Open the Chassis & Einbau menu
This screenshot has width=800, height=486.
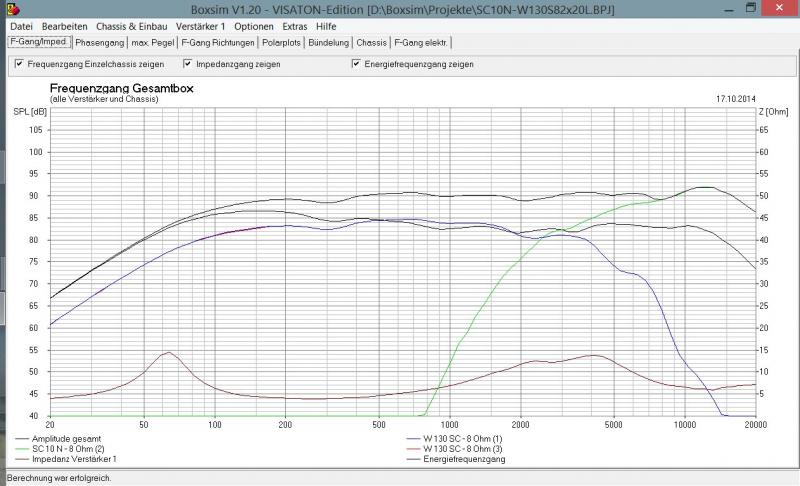132,27
